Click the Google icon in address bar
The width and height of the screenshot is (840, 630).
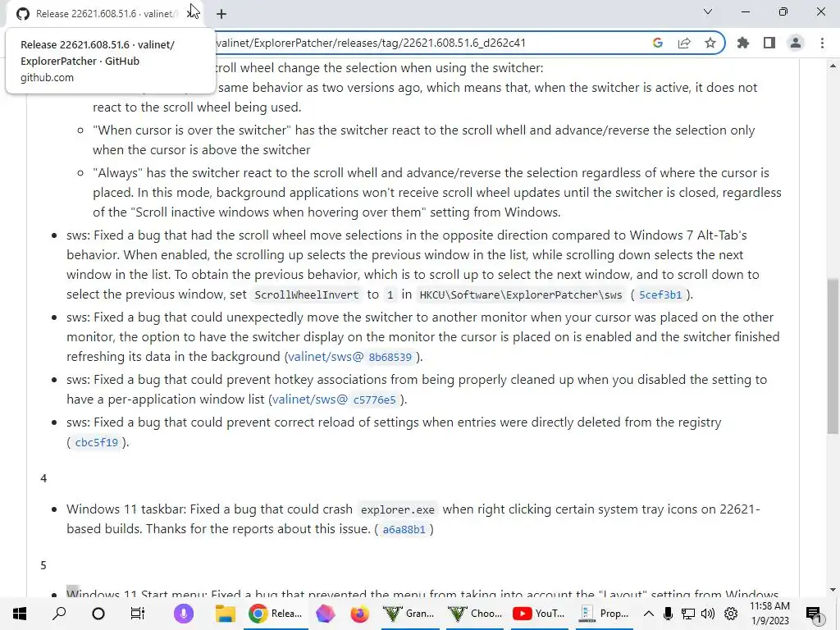pos(658,43)
